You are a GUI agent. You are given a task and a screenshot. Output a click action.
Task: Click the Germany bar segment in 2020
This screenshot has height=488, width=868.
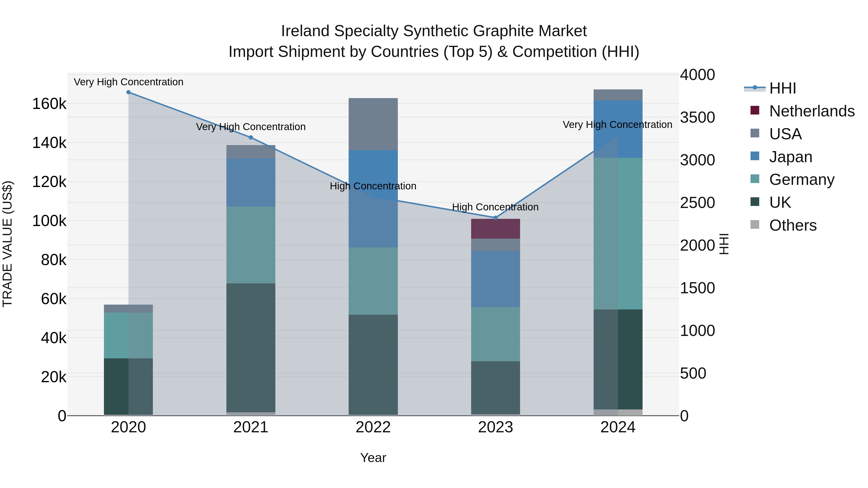pyautogui.click(x=128, y=335)
